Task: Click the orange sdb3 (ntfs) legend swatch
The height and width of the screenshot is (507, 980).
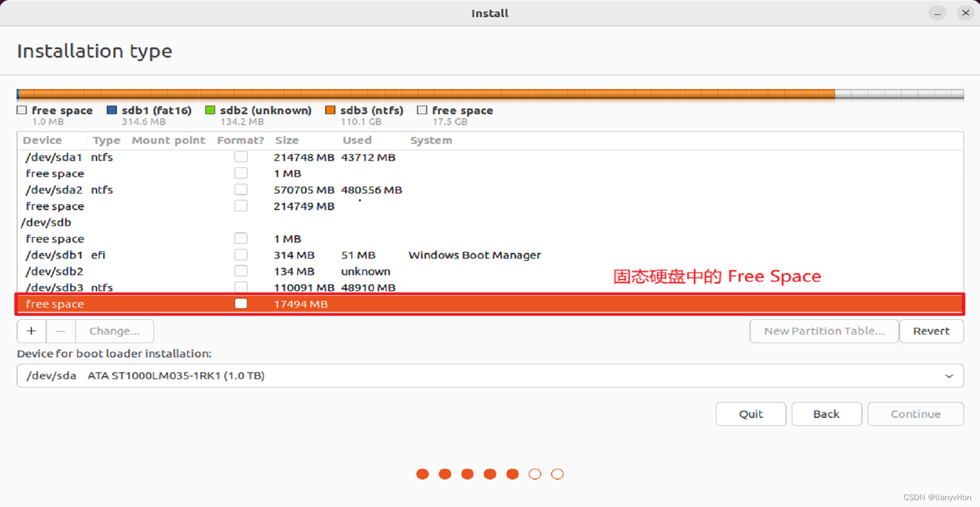Action: pos(330,110)
